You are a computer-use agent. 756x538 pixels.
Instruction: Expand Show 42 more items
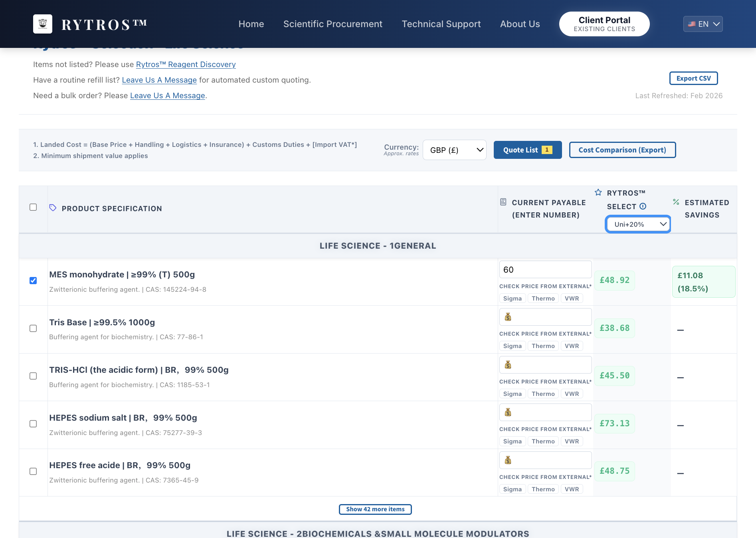[x=375, y=509]
